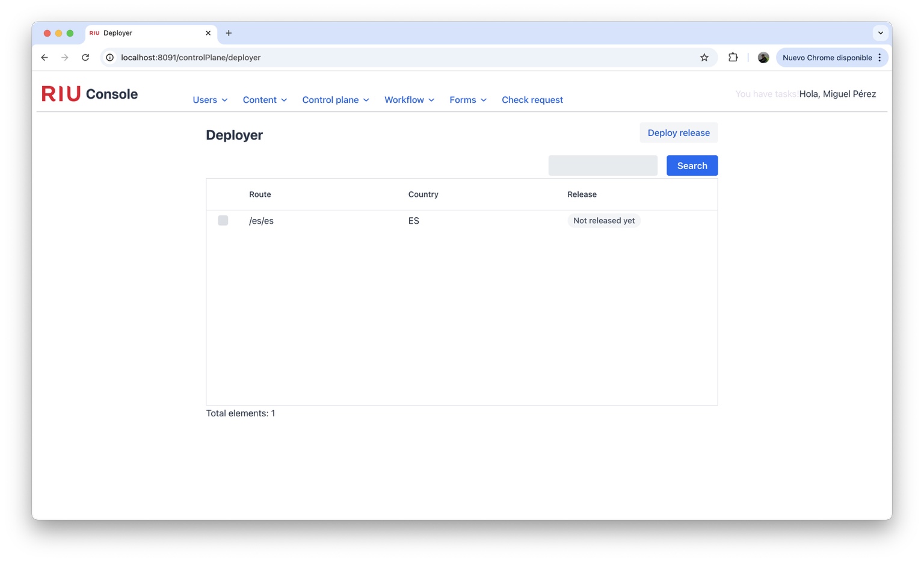Click the browser back arrow

[45, 58]
